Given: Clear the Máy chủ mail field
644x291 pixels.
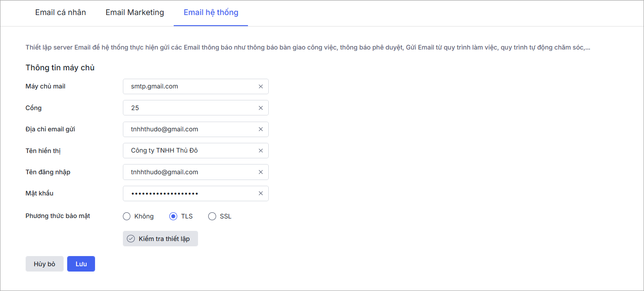Looking at the screenshot, I should pyautogui.click(x=261, y=87).
